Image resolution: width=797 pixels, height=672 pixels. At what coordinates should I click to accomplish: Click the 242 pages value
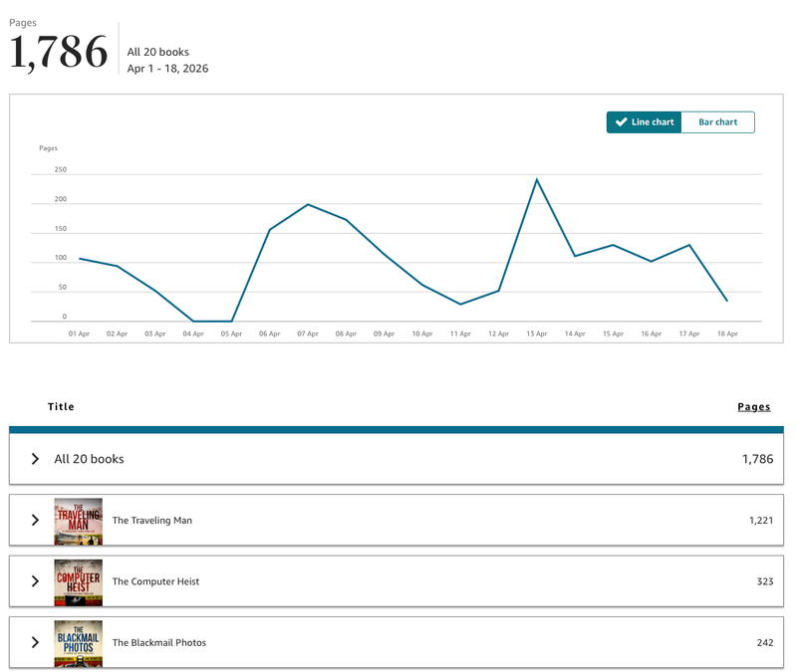(765, 642)
